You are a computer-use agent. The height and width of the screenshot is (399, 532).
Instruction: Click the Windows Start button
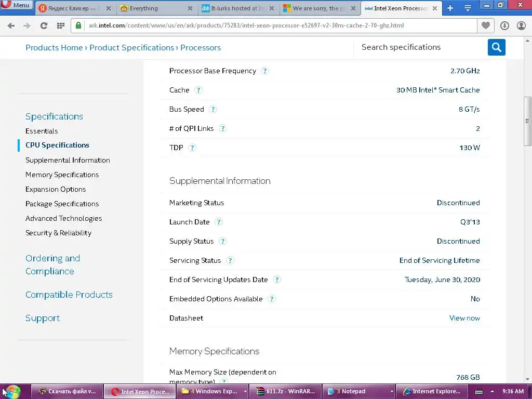[12, 392]
